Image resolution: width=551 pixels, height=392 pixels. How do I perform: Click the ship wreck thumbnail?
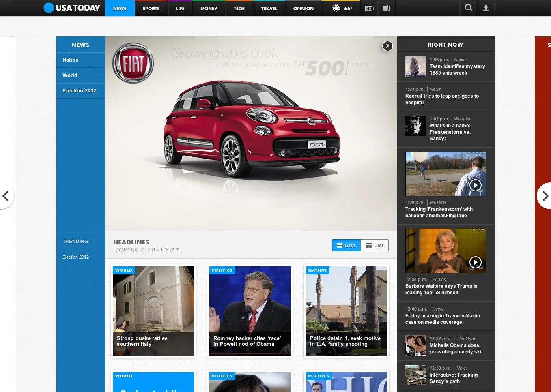(415, 66)
